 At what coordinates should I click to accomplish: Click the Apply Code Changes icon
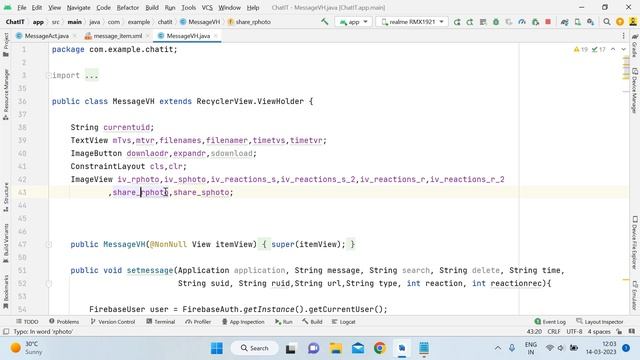click(x=470, y=22)
